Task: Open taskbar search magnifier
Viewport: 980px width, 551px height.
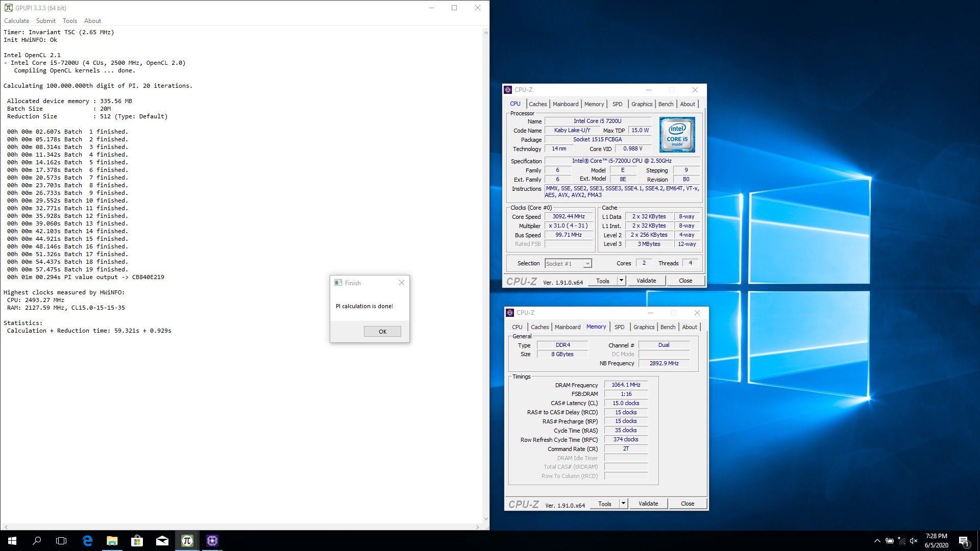Action: point(37,541)
